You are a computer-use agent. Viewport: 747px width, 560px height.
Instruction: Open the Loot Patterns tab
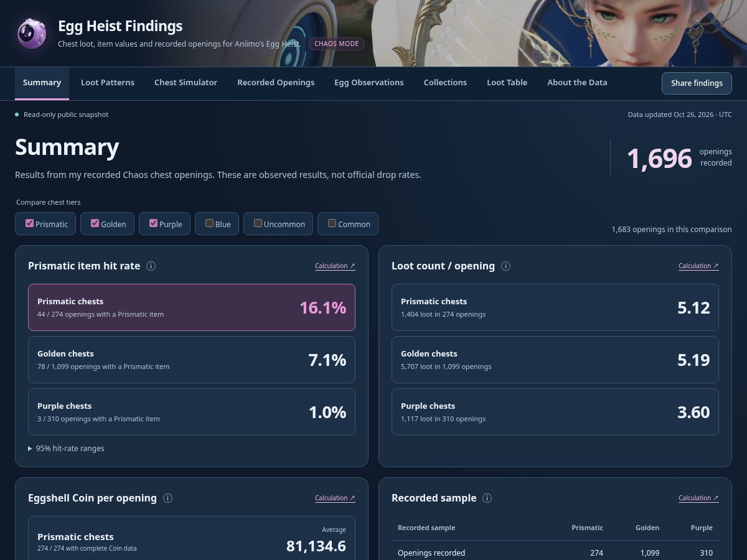click(x=108, y=83)
